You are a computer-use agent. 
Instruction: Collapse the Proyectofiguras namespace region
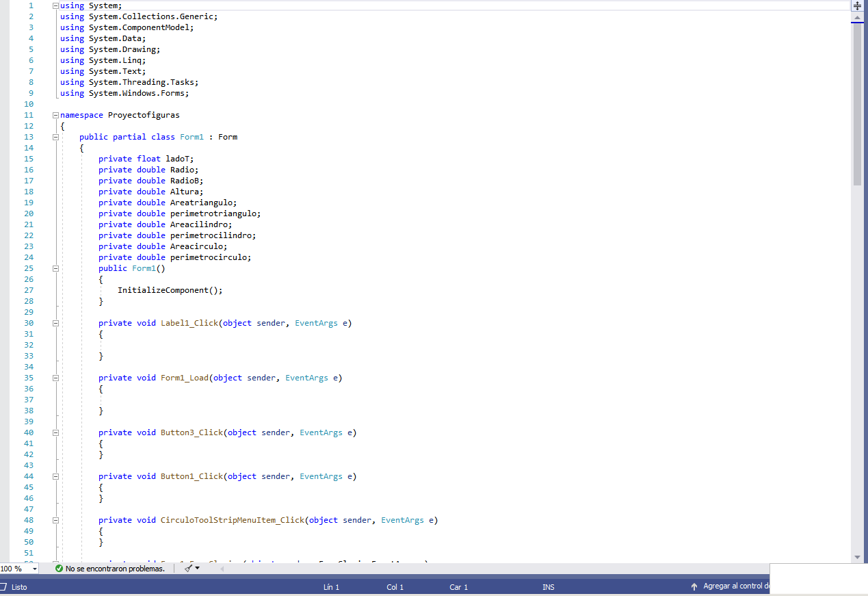click(55, 115)
